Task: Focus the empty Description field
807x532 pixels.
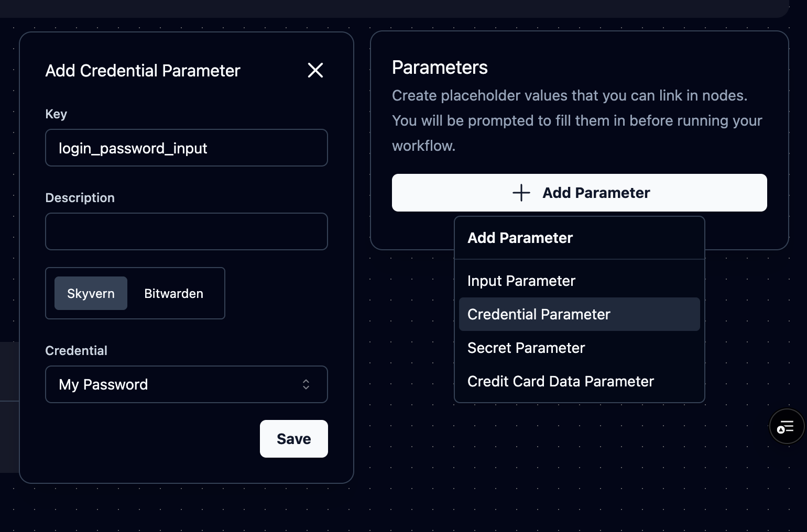Action: tap(187, 231)
